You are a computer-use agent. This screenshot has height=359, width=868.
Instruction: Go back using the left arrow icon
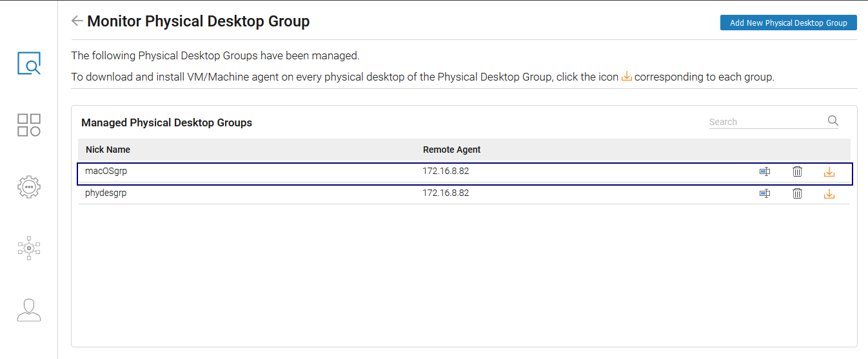click(77, 21)
